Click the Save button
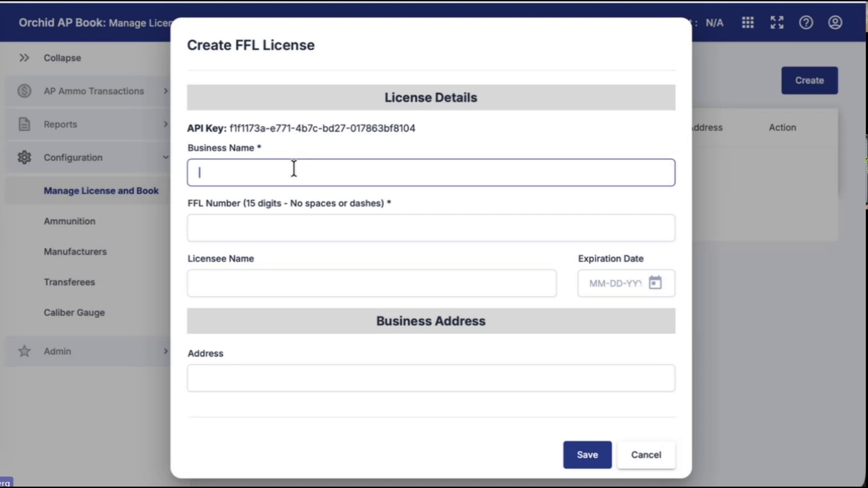 587,455
